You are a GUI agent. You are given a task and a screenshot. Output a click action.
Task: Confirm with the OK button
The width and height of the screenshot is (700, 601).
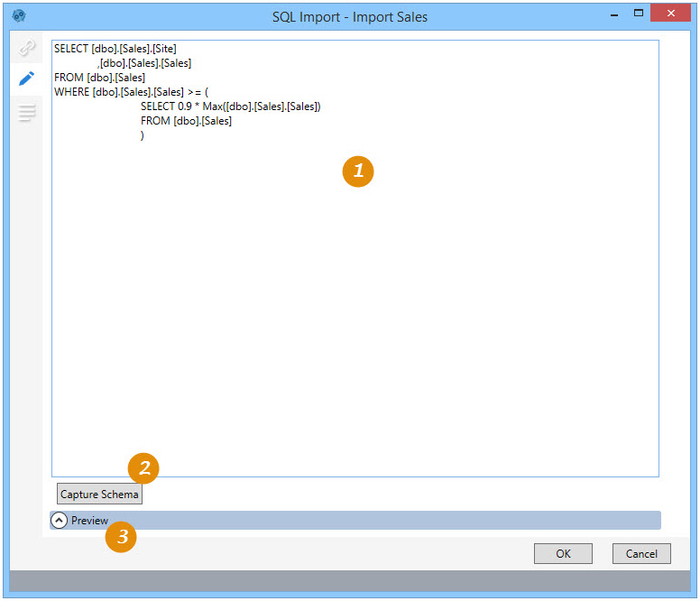pyautogui.click(x=563, y=554)
